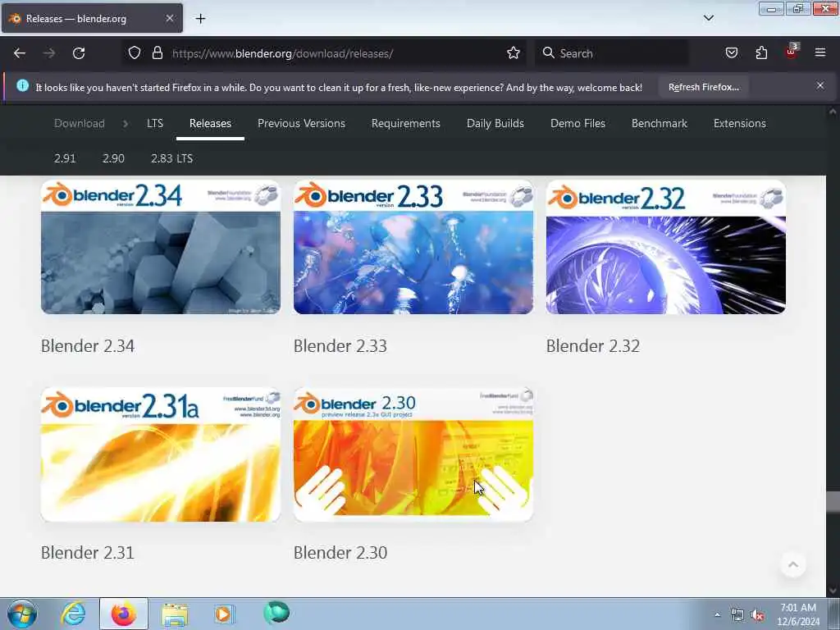Open Windows Explorer folder taskbar icon
Screen dimensions: 840x630
coord(175,614)
